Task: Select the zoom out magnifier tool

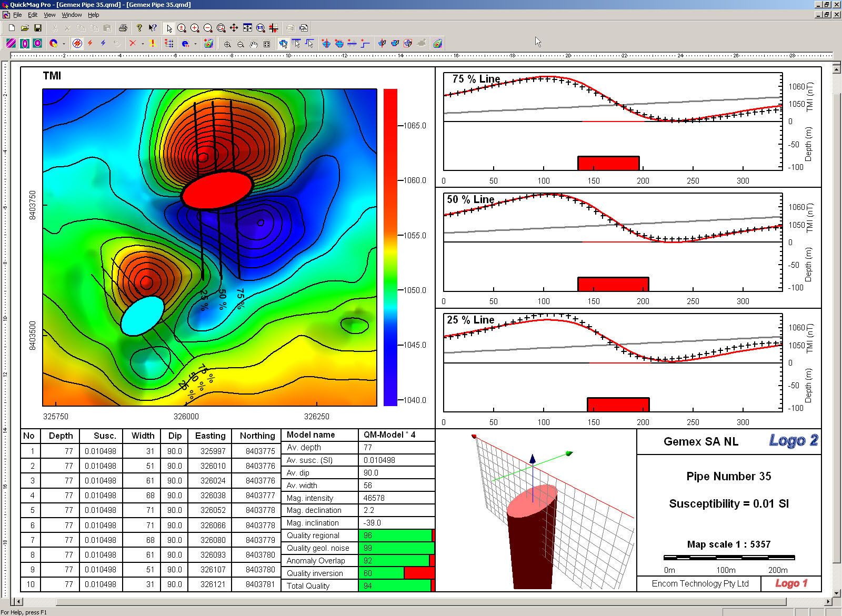Action: point(208,28)
